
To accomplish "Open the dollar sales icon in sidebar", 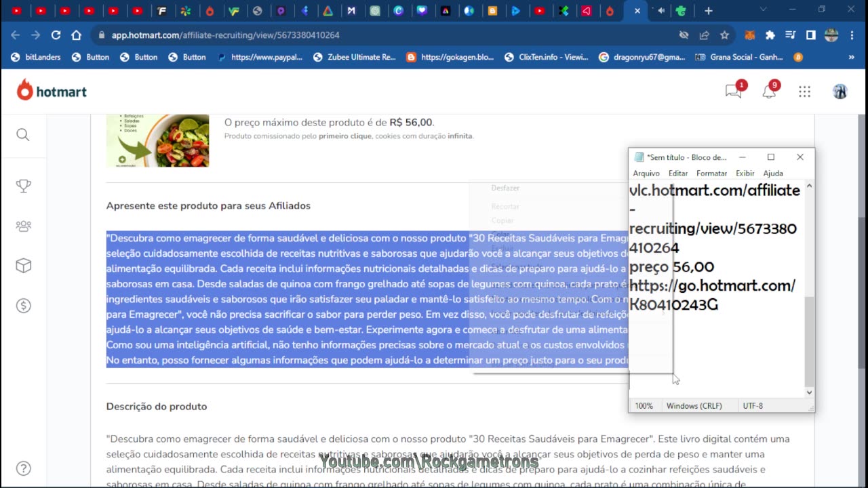I will click(23, 306).
